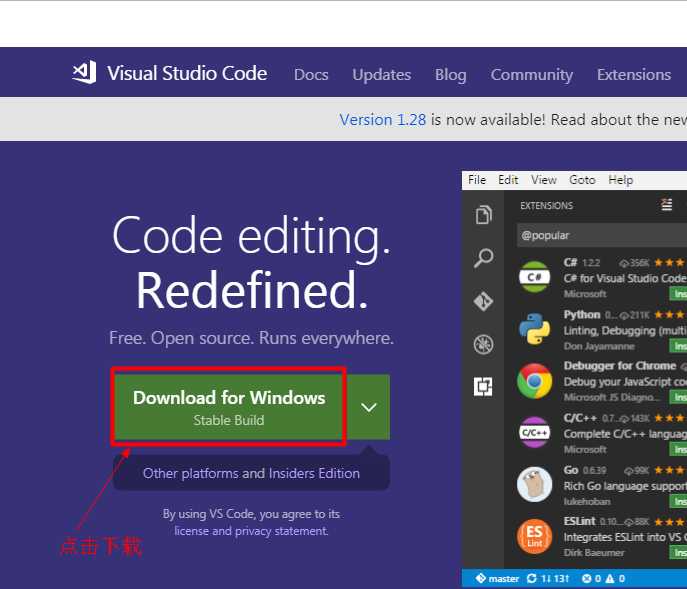687x589 pixels.
Task: Click Install button for Go extension
Action: pyautogui.click(x=679, y=501)
